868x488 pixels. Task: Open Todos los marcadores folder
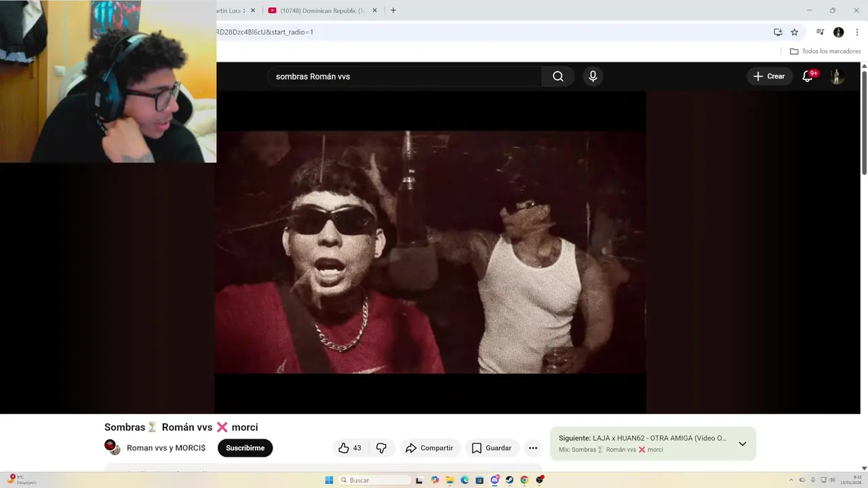coord(825,52)
